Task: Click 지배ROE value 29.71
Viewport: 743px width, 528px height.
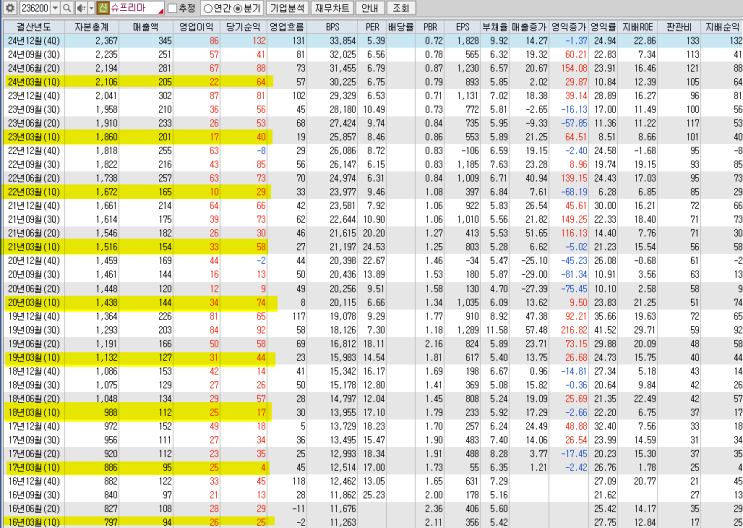Action: coord(645,330)
